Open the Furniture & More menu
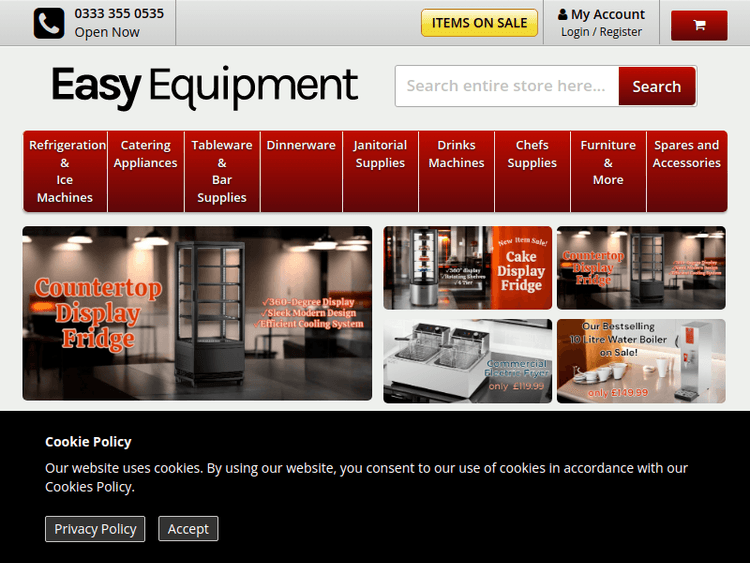Image resolution: width=750 pixels, height=563 pixels. (608, 171)
